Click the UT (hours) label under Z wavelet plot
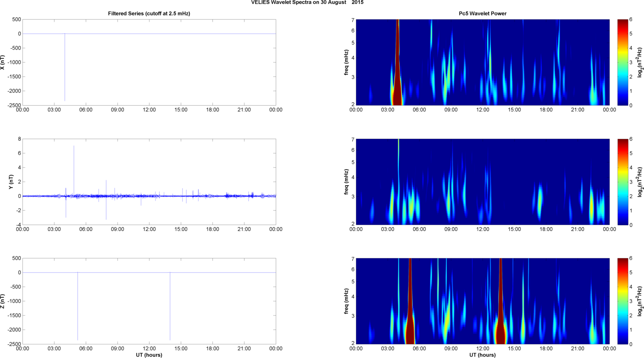 pos(482,355)
